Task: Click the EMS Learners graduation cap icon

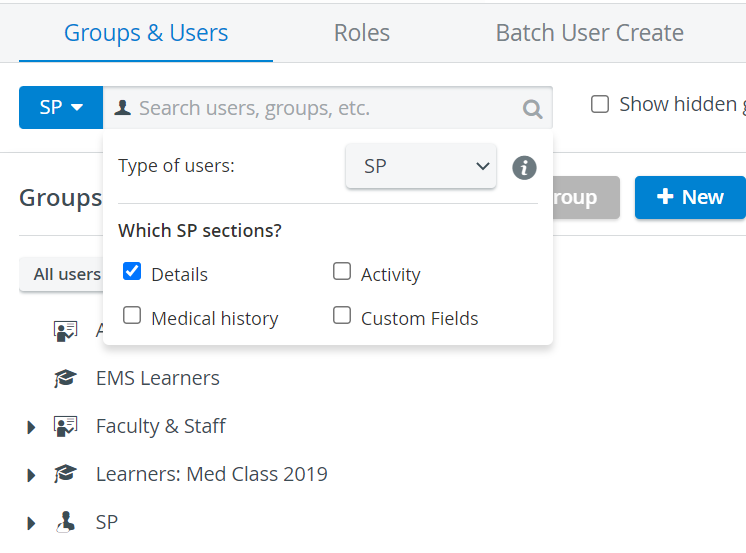Action: coord(65,378)
